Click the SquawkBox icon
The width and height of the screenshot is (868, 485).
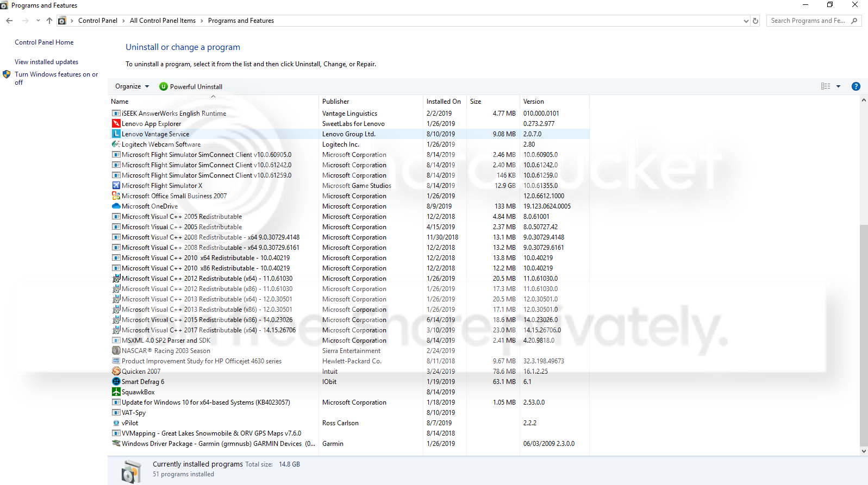click(116, 392)
